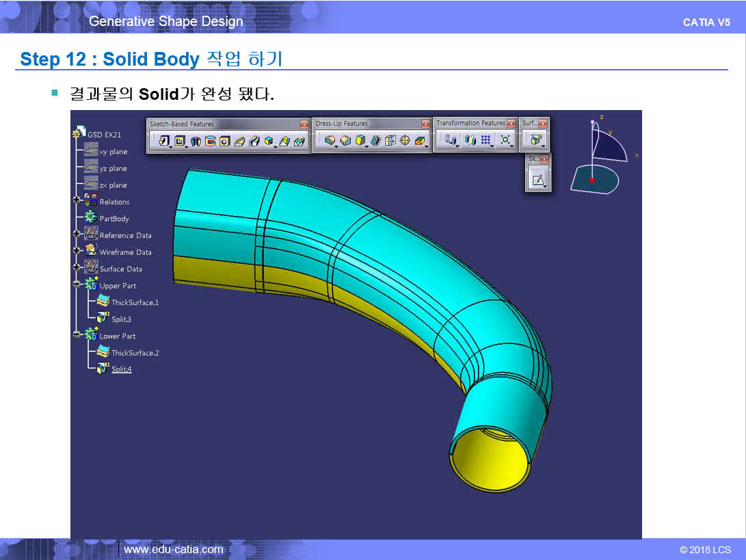Select Split.4 in the specification tree

121,369
